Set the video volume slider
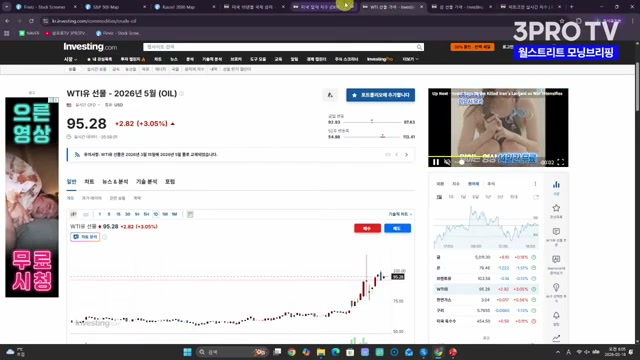640x360 pixels. [462, 162]
